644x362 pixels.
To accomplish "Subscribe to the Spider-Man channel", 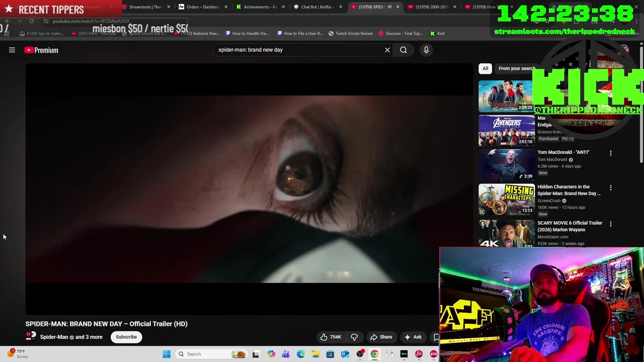I will click(x=126, y=337).
